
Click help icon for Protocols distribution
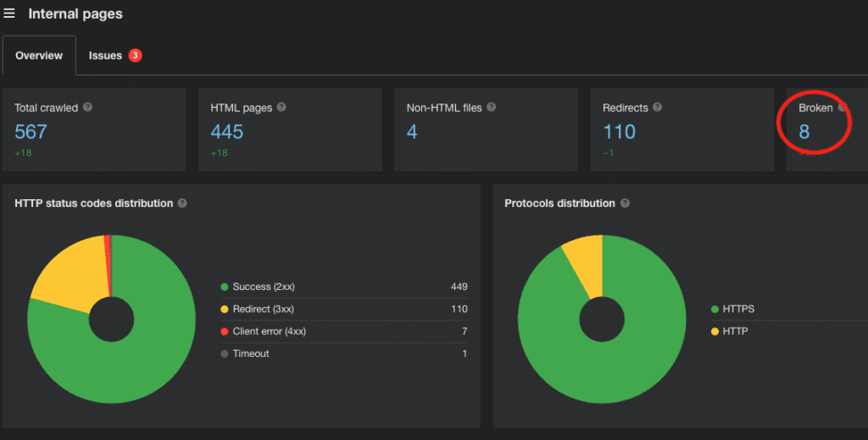click(626, 203)
